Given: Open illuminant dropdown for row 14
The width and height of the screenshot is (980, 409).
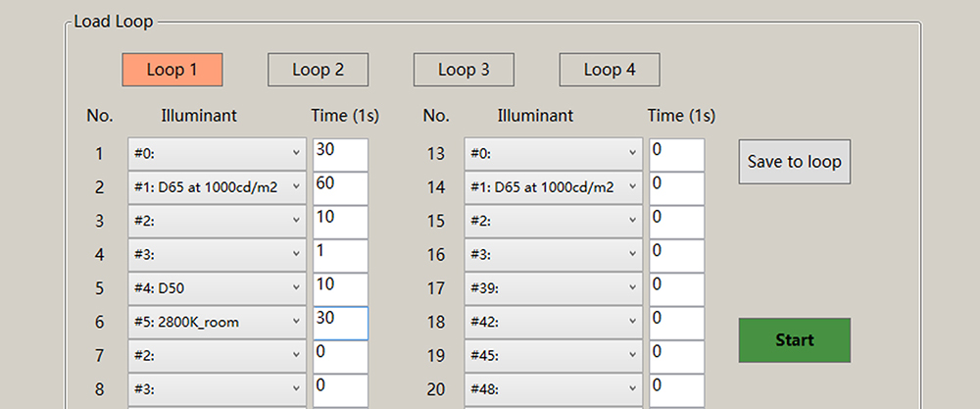Looking at the screenshot, I should point(554,187).
